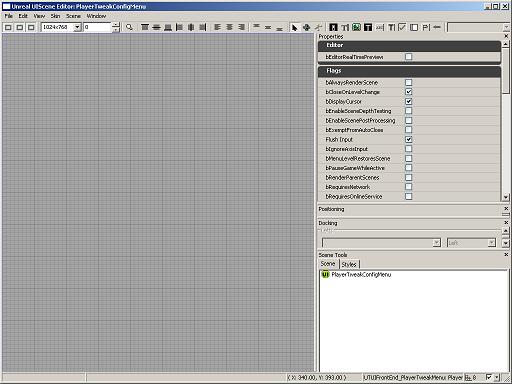Open the Edit menu

(23, 16)
